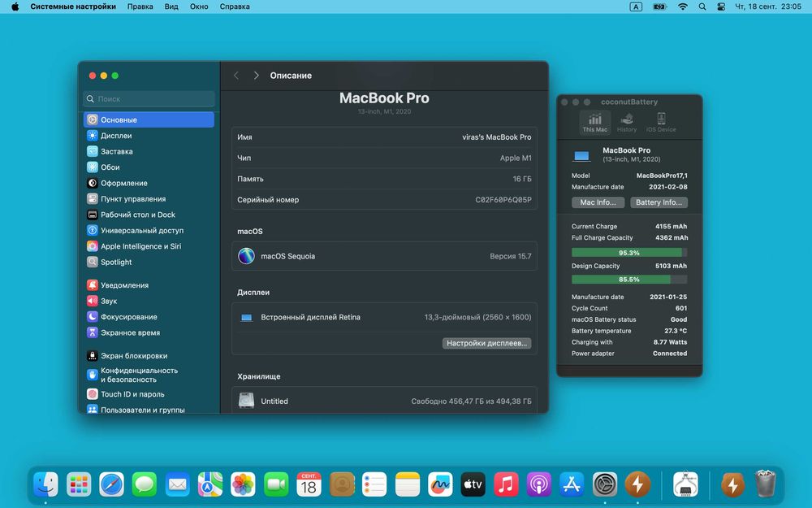Open Maps from the Dock
This screenshot has width=812, height=508.
[x=210, y=485]
